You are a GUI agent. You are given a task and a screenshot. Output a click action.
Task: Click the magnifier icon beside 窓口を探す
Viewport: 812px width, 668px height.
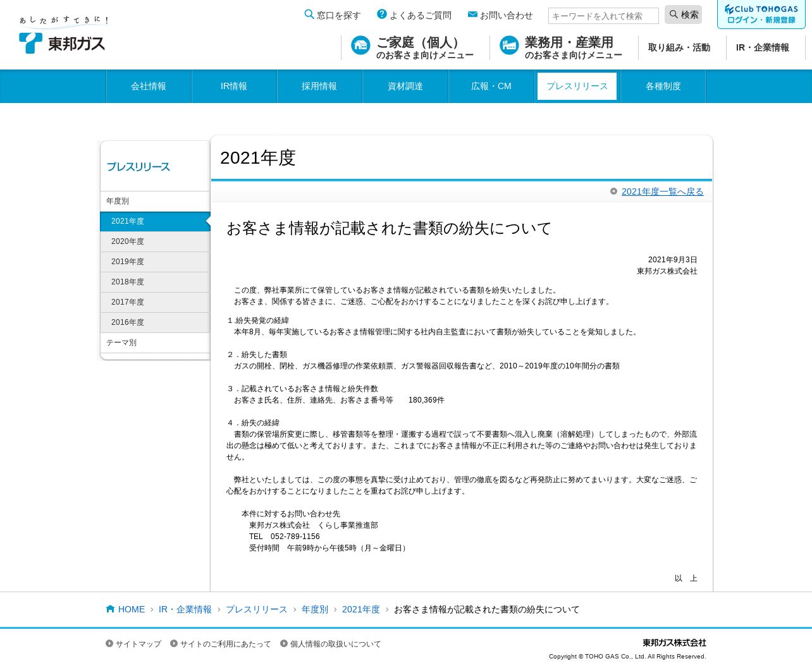coord(309,15)
